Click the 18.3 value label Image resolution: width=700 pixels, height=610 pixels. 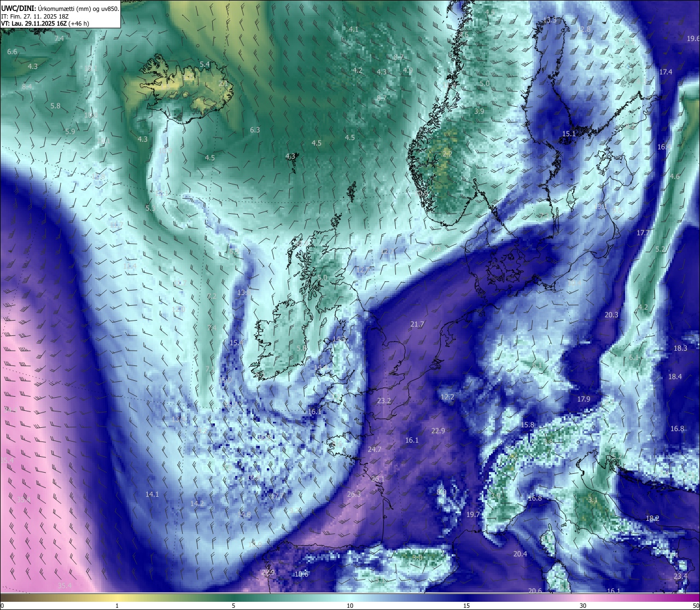coord(680,348)
